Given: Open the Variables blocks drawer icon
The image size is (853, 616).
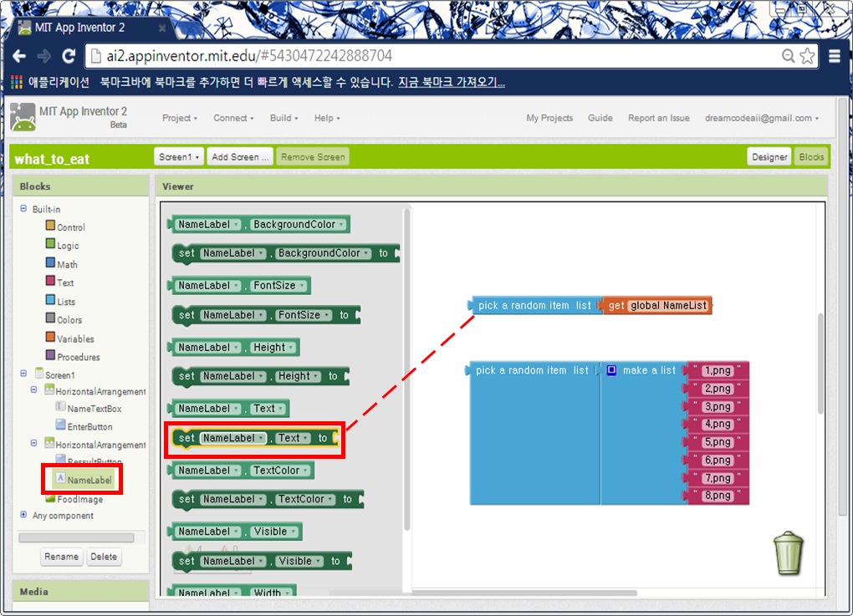Looking at the screenshot, I should [x=50, y=337].
